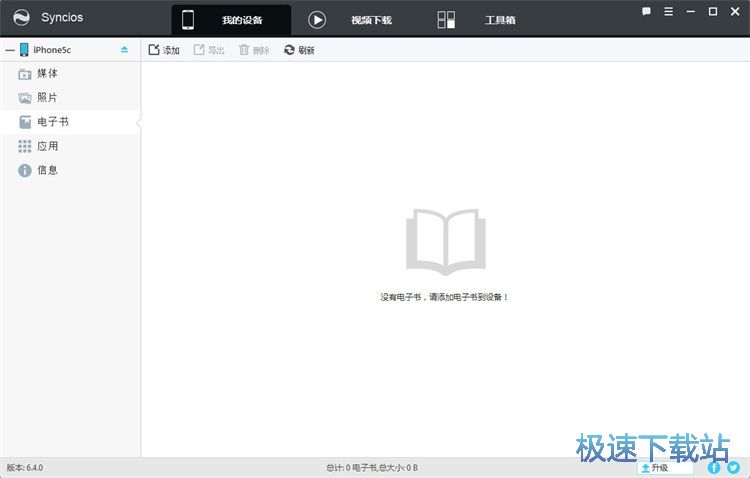Click the 导出 toolbar button
This screenshot has width=750, height=478.
[209, 50]
